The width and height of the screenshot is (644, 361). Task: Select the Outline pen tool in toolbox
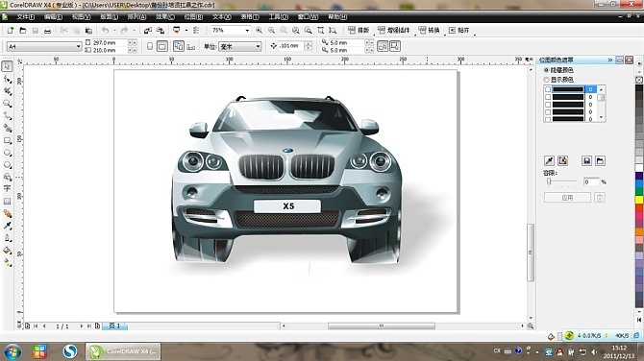point(7,238)
